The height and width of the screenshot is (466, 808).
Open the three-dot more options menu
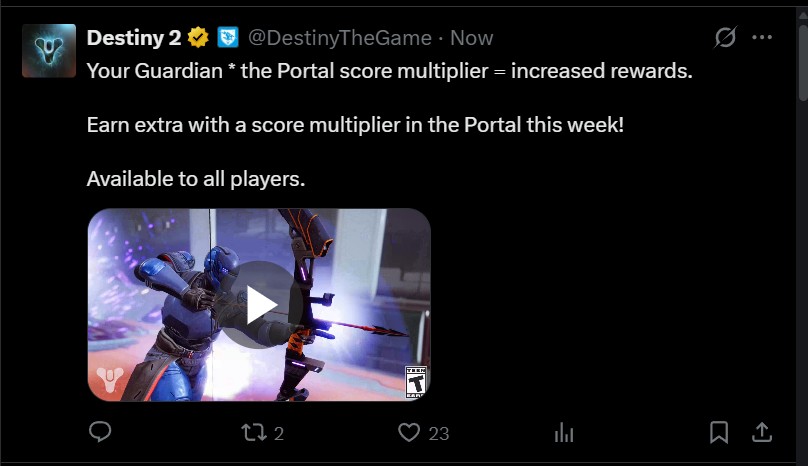pyautogui.click(x=762, y=37)
